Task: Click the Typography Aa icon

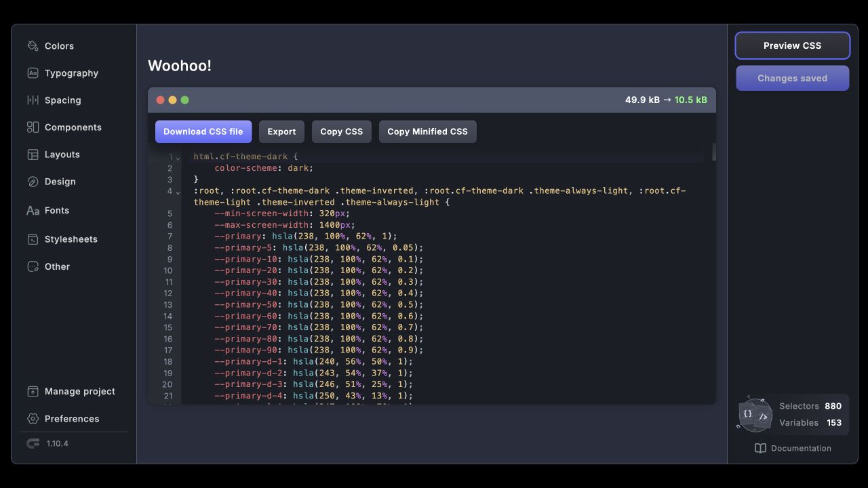Action: coord(33,73)
